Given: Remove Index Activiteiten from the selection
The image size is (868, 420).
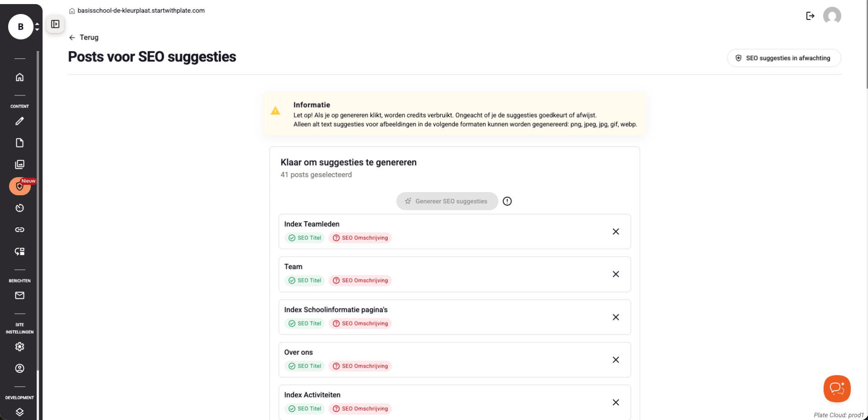Looking at the screenshot, I should click(616, 402).
